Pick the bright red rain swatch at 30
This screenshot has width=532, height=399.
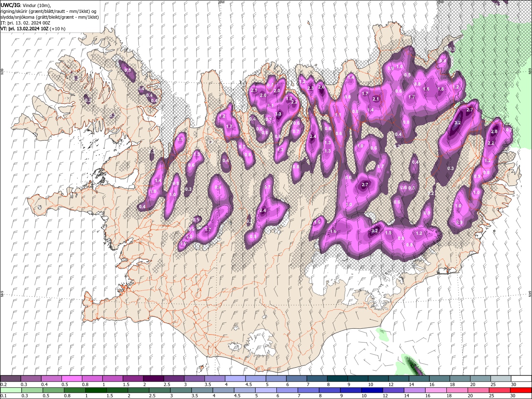pos(521,390)
